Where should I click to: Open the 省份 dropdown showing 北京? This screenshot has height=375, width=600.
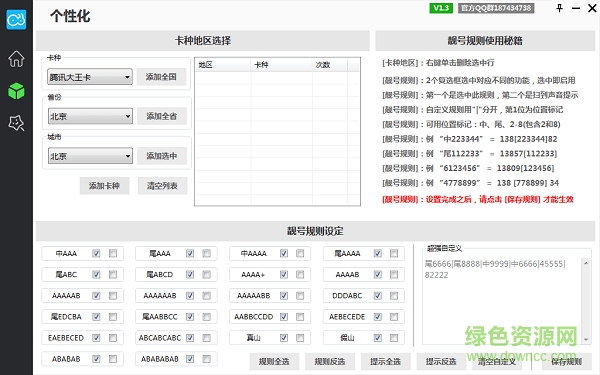coord(90,116)
